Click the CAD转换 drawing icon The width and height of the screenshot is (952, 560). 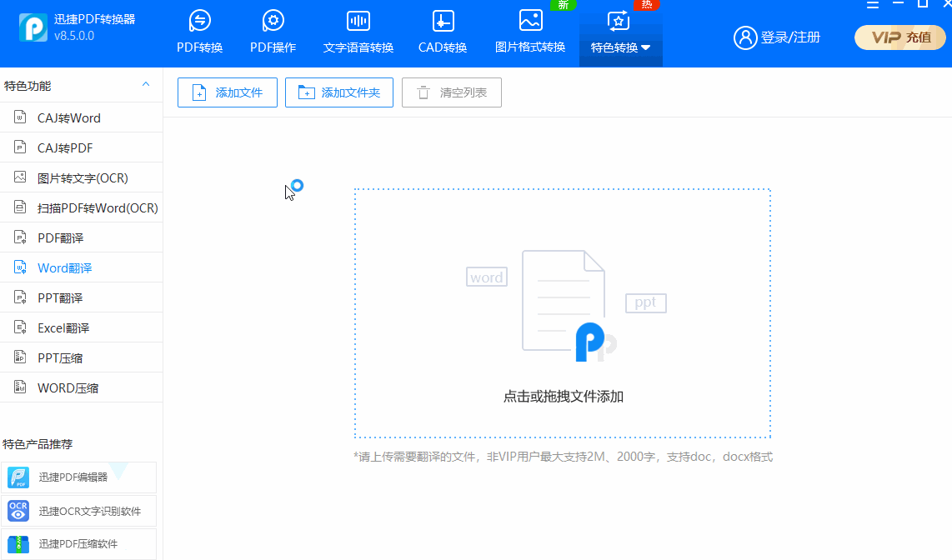click(x=443, y=21)
